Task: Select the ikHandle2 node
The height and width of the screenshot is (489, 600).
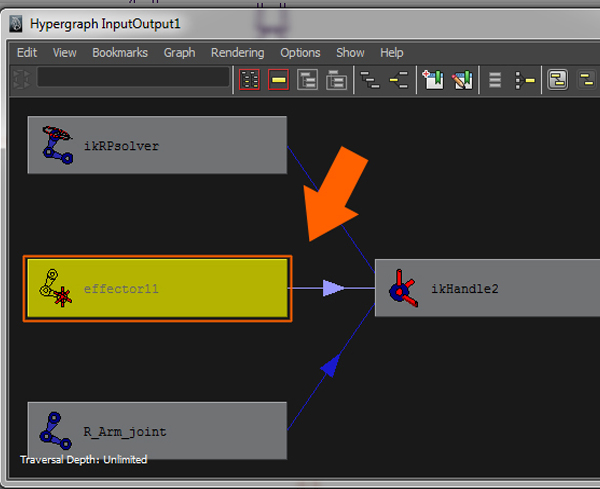Action: tap(487, 288)
